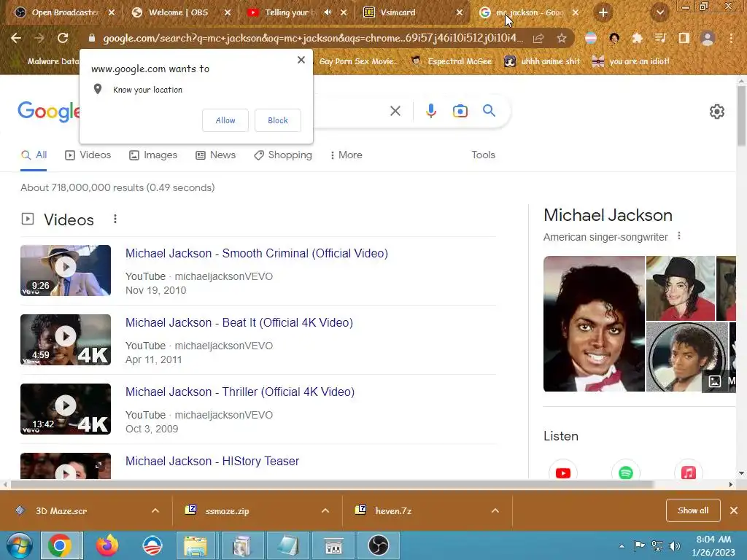Viewport: 747px width, 560px height.
Task: Open Videos section options menu
Action: (x=115, y=219)
